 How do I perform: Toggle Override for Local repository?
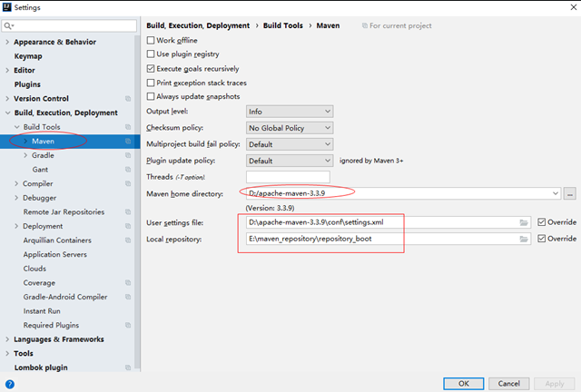(x=541, y=239)
